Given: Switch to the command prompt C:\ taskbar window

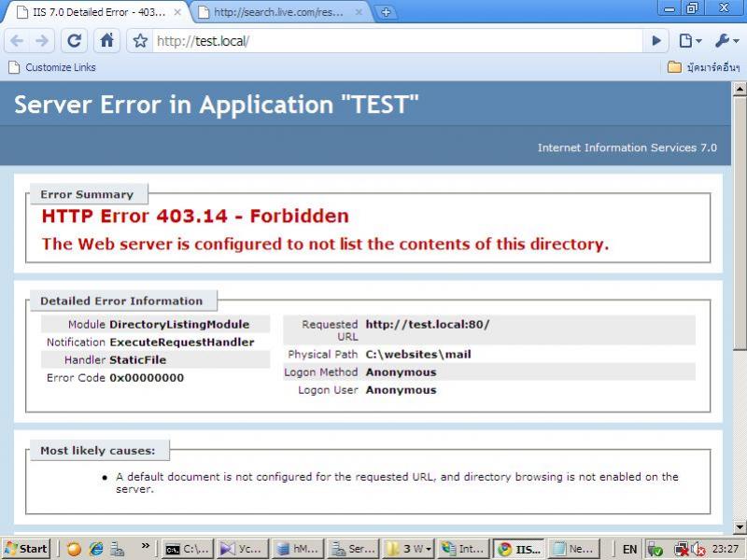Looking at the screenshot, I should (x=188, y=549).
